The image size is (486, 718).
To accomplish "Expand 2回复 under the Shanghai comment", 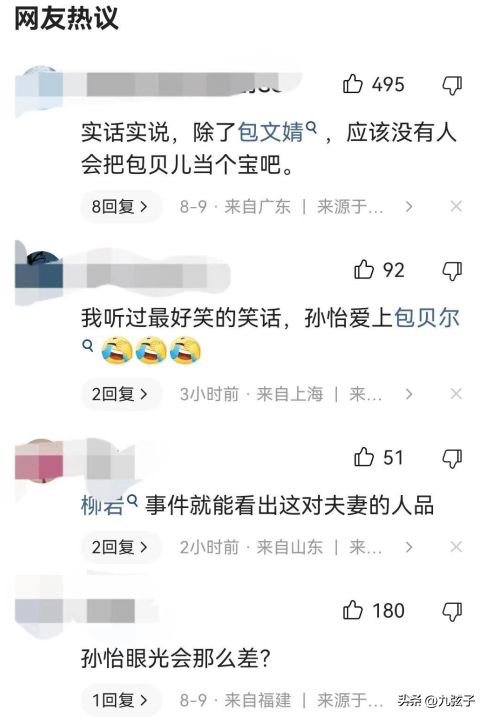I will click(121, 394).
